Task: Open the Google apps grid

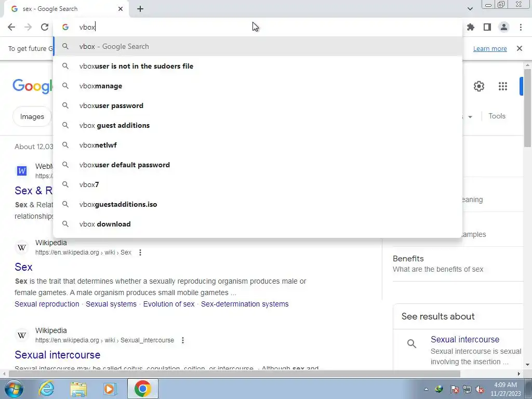Action: click(503, 86)
